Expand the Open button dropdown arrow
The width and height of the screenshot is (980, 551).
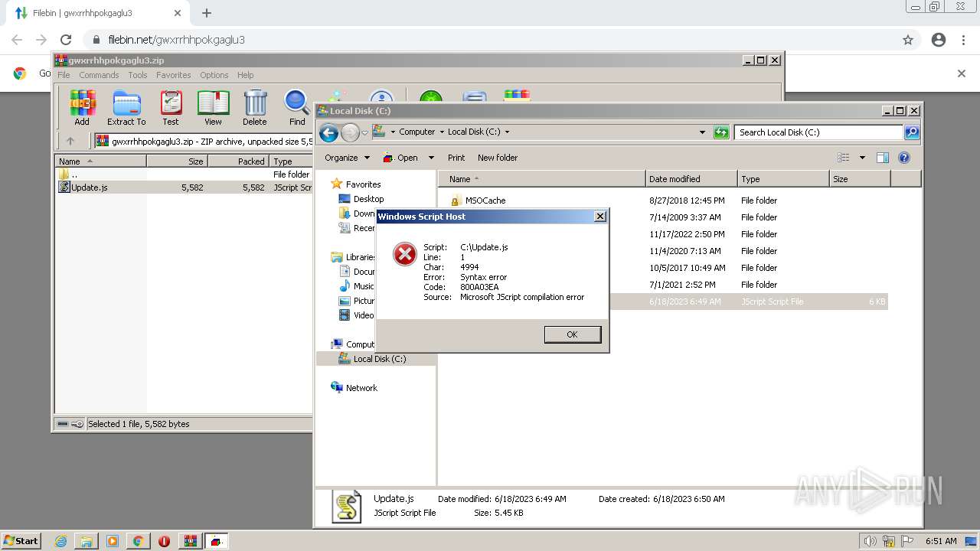pyautogui.click(x=431, y=158)
